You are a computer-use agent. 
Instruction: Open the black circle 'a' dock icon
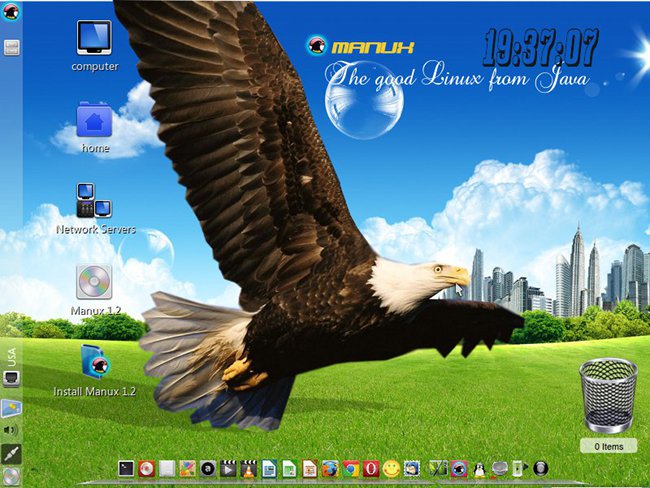point(208,469)
